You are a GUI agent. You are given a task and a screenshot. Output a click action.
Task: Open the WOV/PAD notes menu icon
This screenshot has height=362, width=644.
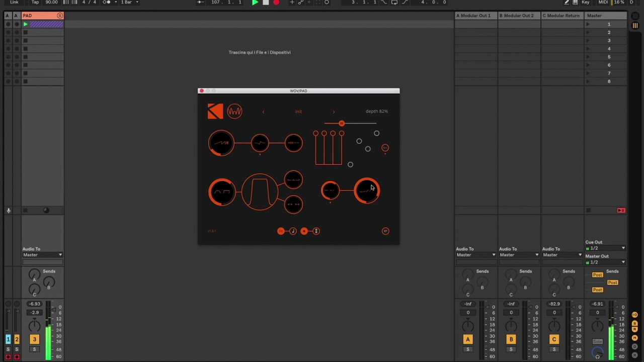tap(385, 231)
